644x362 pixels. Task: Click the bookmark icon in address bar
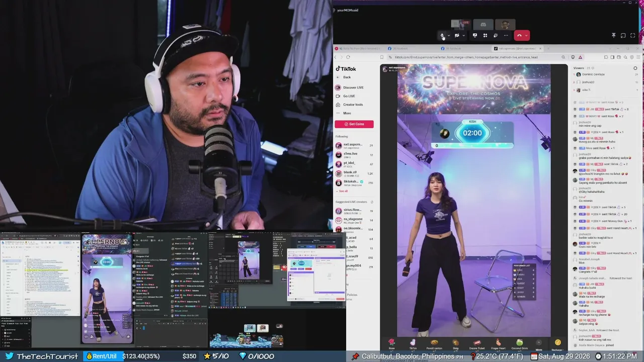click(382, 57)
